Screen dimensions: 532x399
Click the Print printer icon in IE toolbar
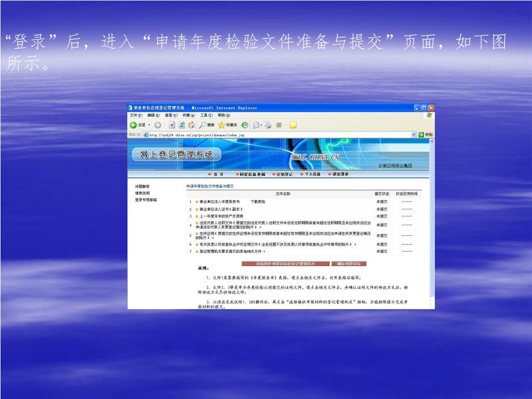pyautogui.click(x=268, y=125)
